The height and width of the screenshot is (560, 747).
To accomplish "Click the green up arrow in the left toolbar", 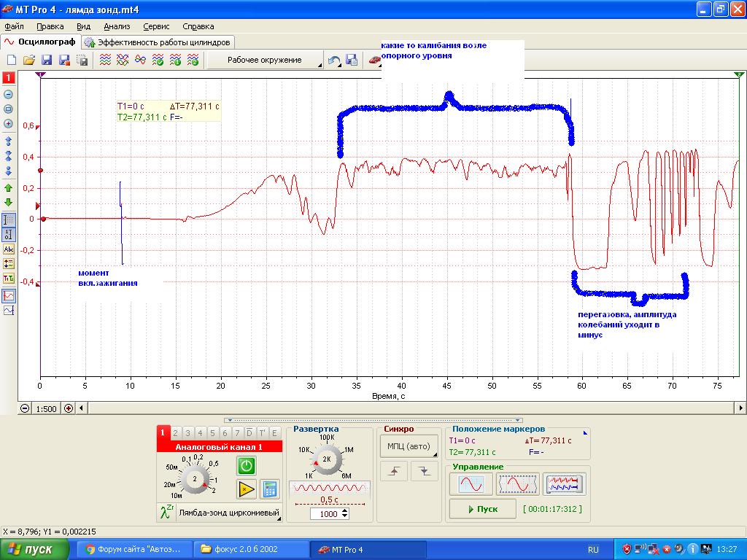I will point(8,188).
